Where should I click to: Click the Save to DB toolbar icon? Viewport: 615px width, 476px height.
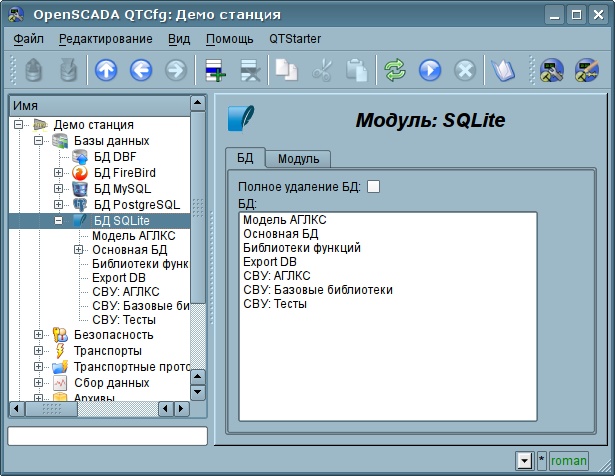68,70
